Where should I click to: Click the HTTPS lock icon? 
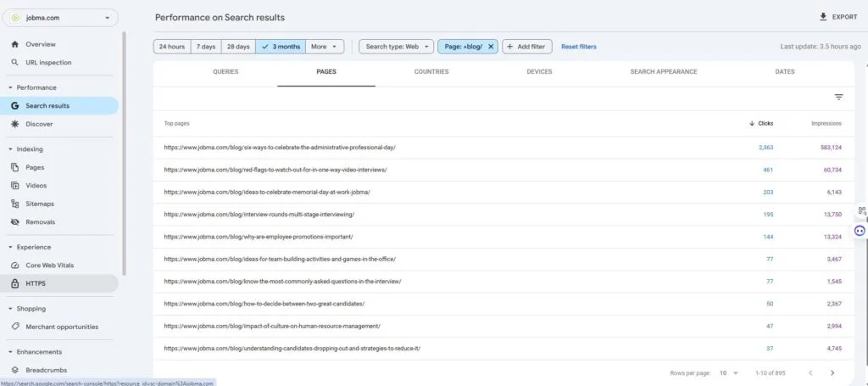tap(15, 283)
